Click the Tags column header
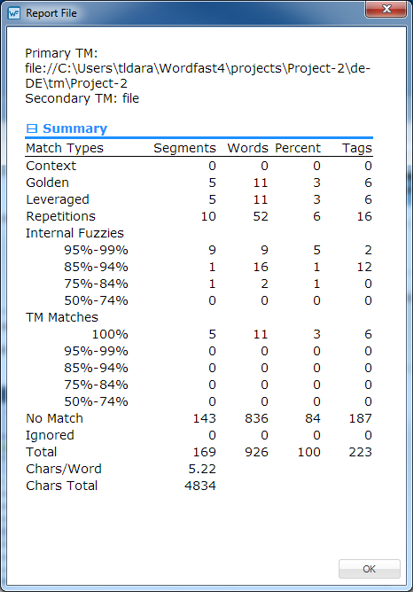Screen dimensions: 413x592 [357, 148]
